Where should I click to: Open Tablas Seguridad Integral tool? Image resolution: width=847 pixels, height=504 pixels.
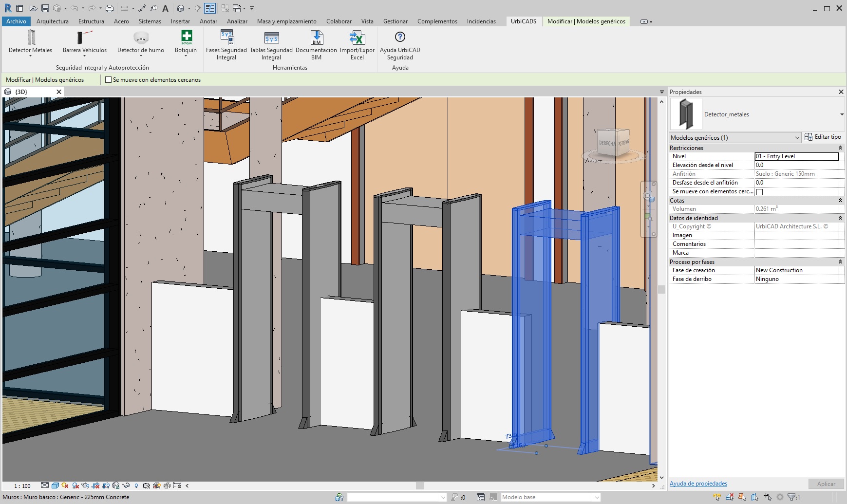coord(271,38)
